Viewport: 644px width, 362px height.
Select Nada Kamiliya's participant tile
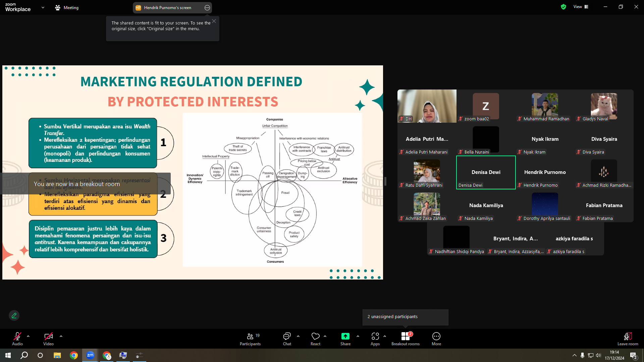486,205
